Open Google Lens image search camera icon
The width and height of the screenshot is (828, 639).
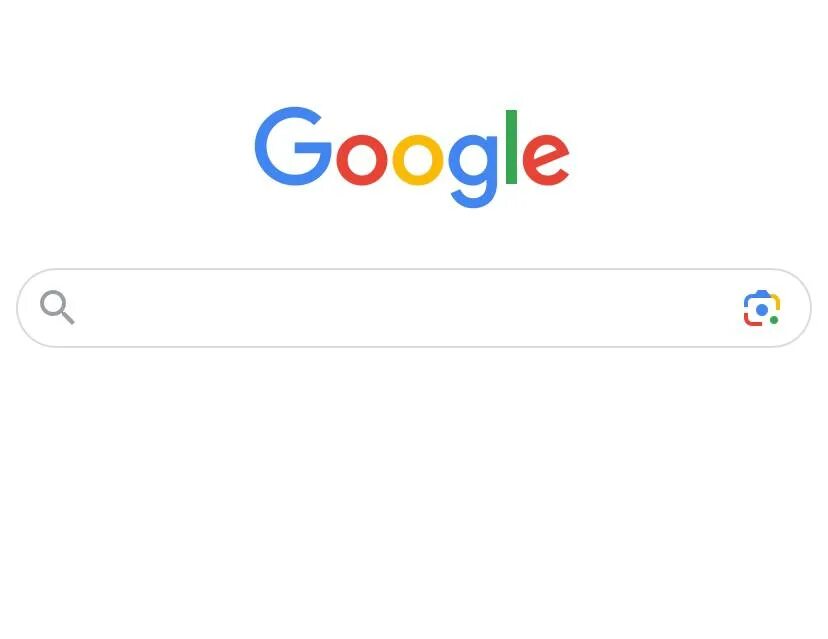pos(761,308)
